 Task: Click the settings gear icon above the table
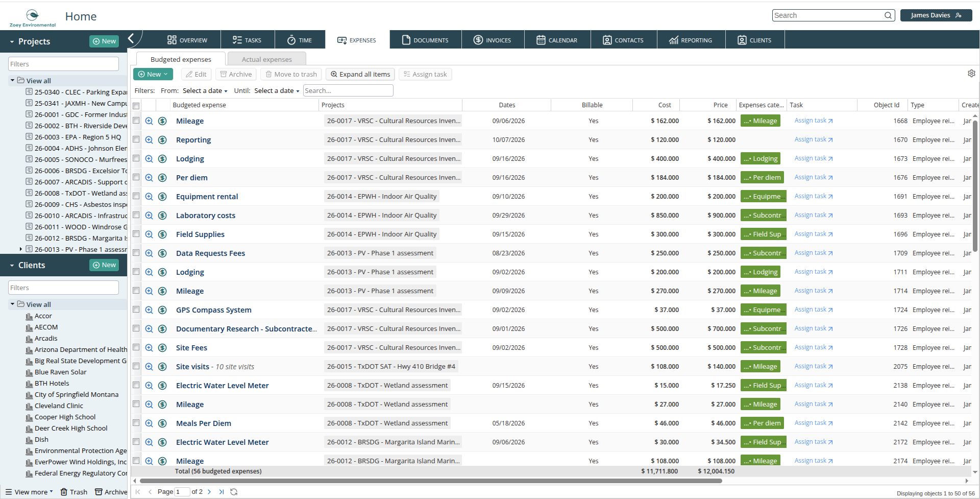pos(971,74)
